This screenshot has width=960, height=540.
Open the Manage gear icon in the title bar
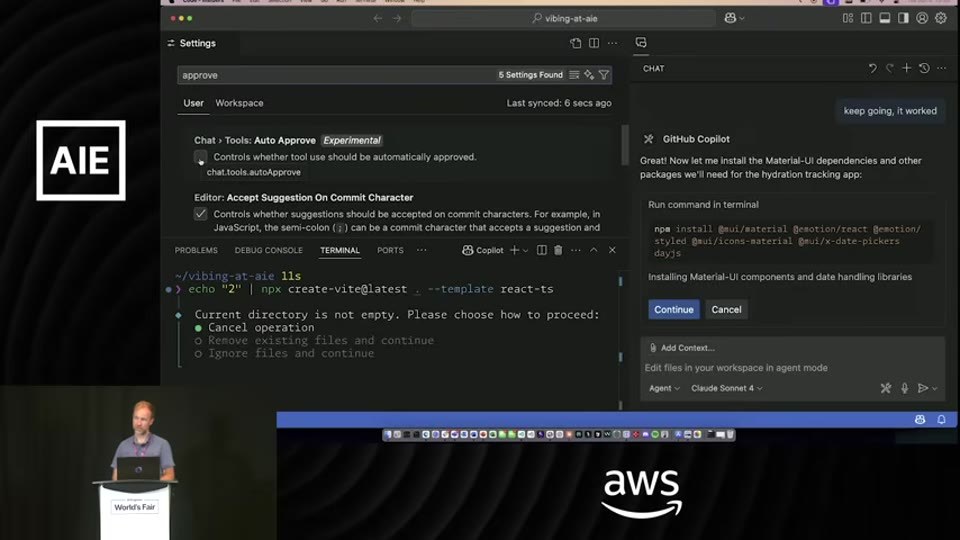[941, 18]
